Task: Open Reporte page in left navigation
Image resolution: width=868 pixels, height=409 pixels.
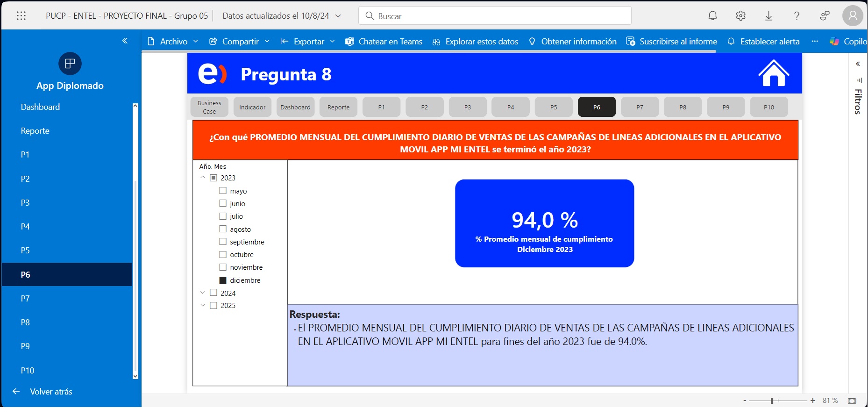Action: pyautogui.click(x=67, y=131)
